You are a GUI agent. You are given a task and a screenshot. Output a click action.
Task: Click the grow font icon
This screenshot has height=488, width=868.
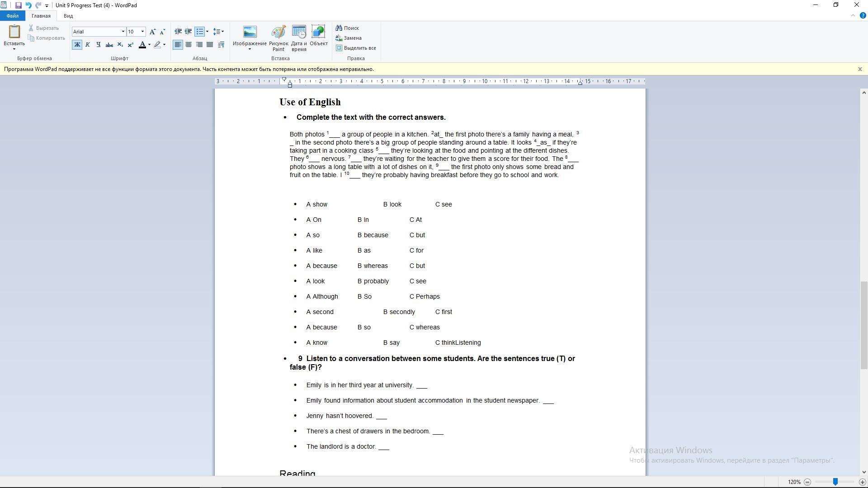[153, 32]
